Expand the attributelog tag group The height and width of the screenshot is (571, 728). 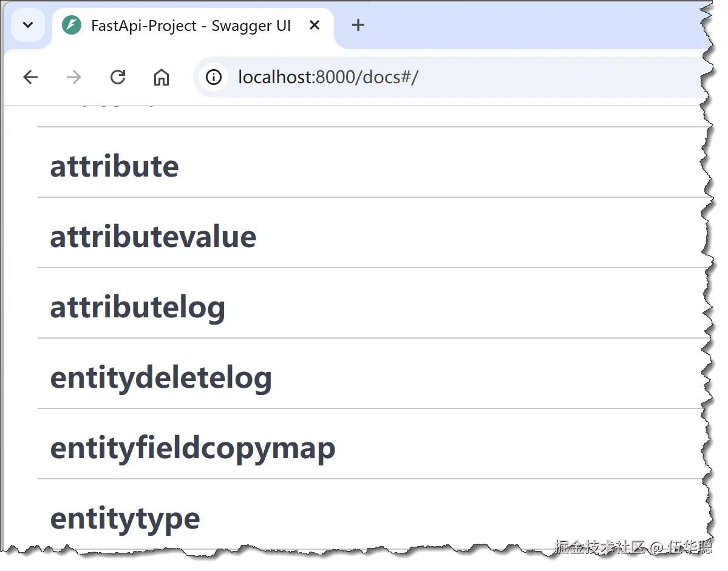click(137, 307)
